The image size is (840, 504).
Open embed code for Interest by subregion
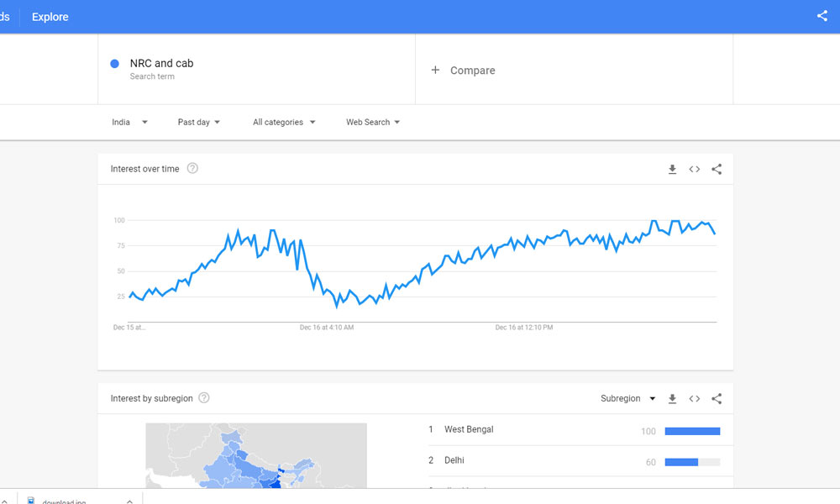click(695, 398)
